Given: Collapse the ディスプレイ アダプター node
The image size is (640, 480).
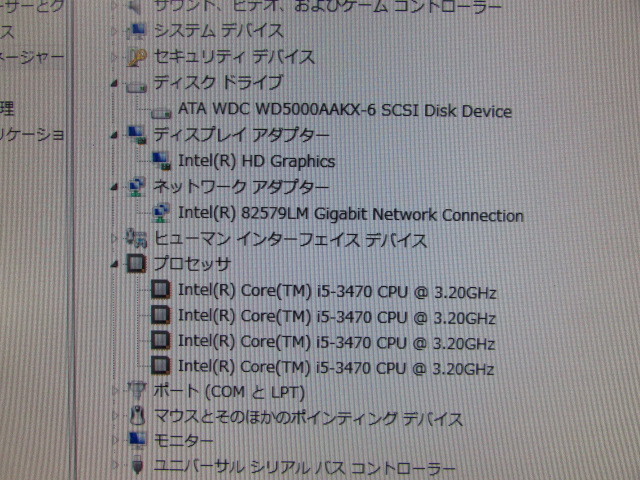Looking at the screenshot, I should click(x=115, y=136).
